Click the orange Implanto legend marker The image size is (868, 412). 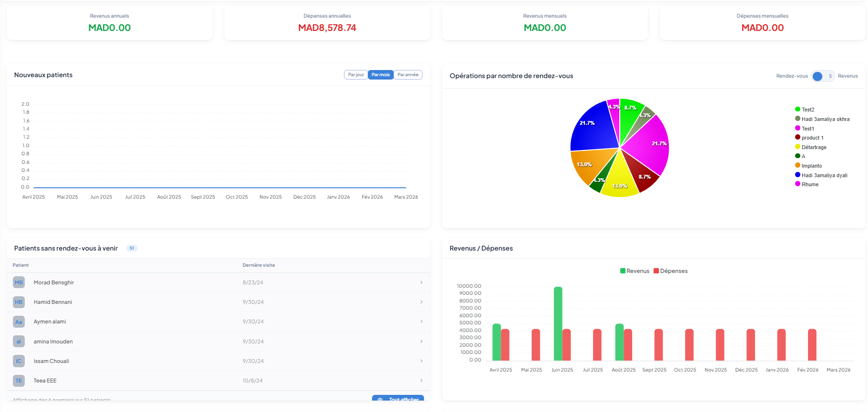(797, 166)
